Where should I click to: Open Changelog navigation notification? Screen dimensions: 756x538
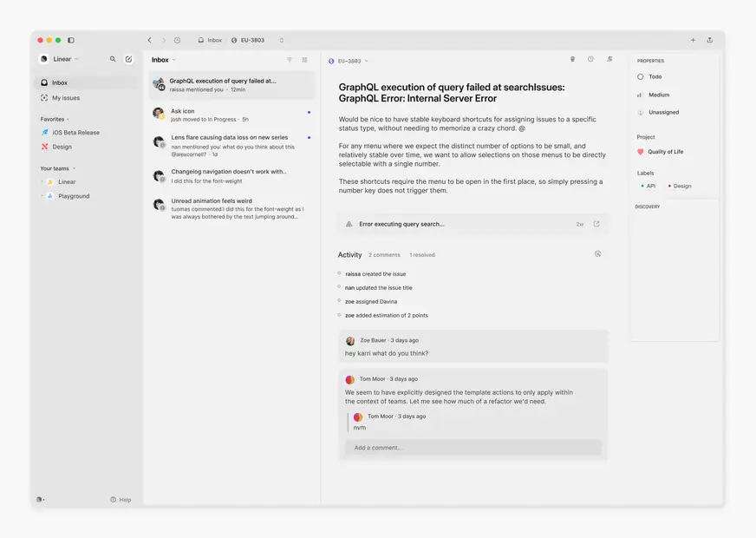click(231, 176)
